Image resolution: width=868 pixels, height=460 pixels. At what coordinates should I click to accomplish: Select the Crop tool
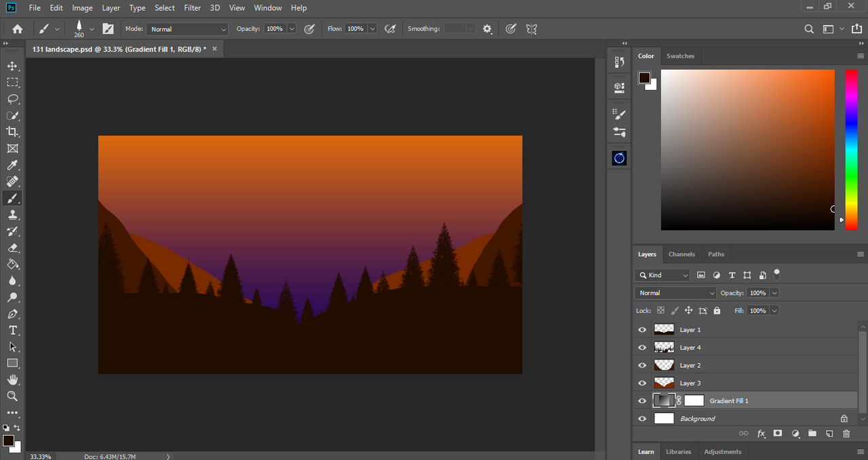12,132
